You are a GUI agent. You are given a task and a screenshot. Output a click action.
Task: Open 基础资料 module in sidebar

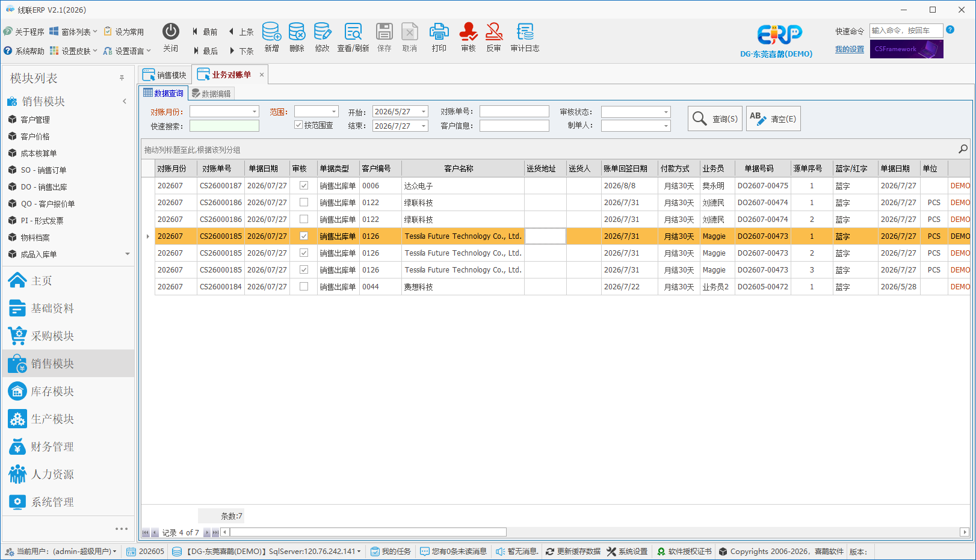tap(68, 308)
